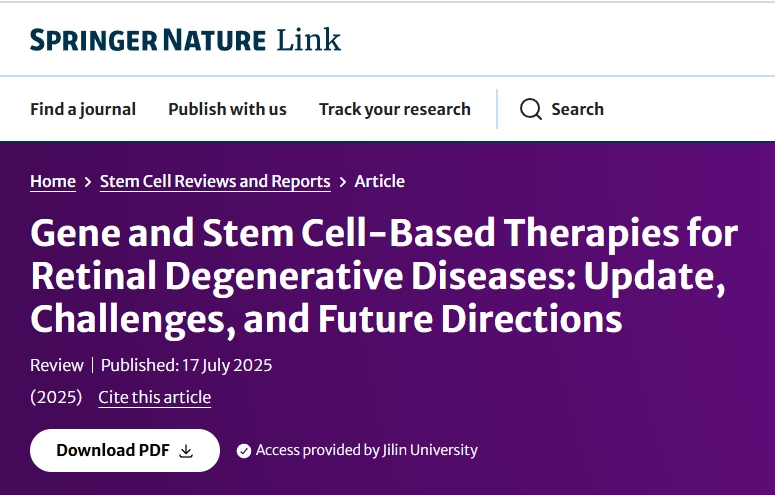This screenshot has height=495, width=775.
Task: Click the Springer Nature Link logo
Action: click(185, 40)
